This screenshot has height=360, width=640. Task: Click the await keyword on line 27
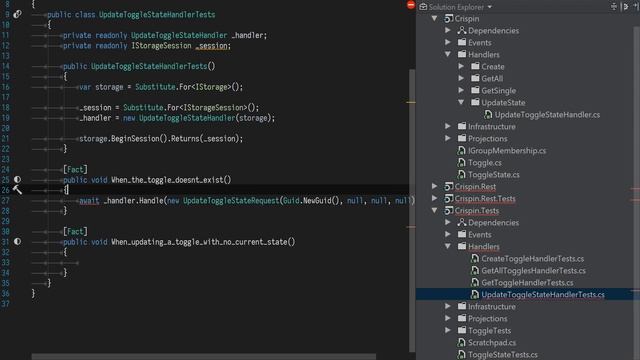(89, 200)
